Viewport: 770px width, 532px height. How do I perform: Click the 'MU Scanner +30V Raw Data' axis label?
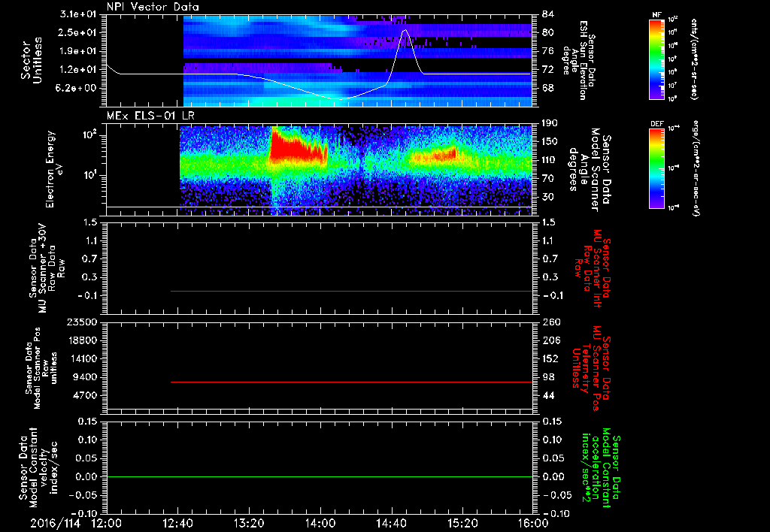click(47, 268)
